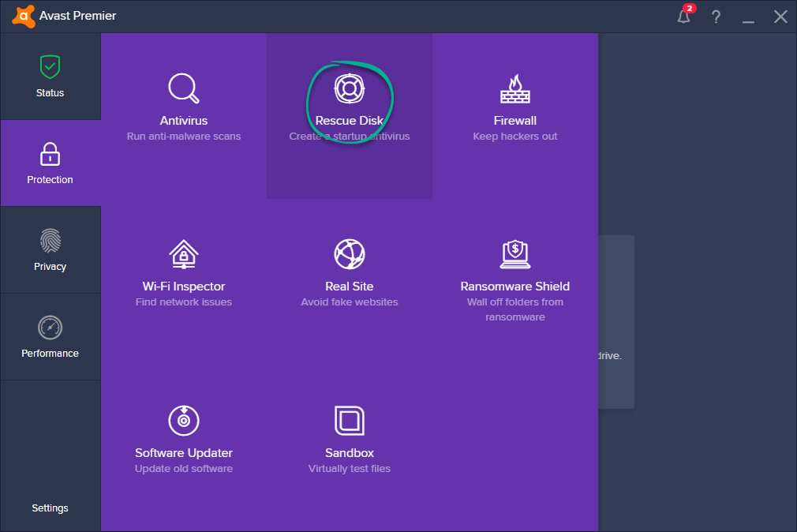This screenshot has height=532, width=797.
Task: Open Ransomware Shield laptop icon
Action: [x=514, y=254]
